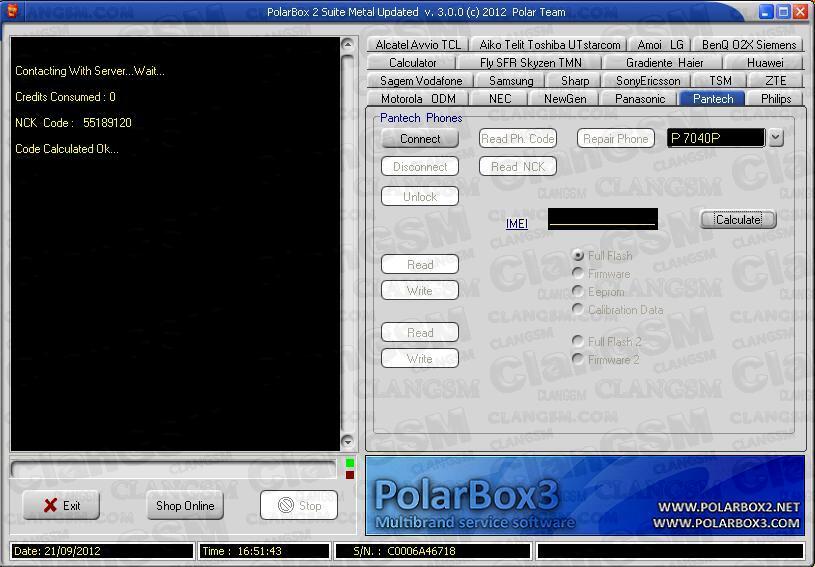Click the IMEI link label
This screenshot has width=815, height=567.
517,223
